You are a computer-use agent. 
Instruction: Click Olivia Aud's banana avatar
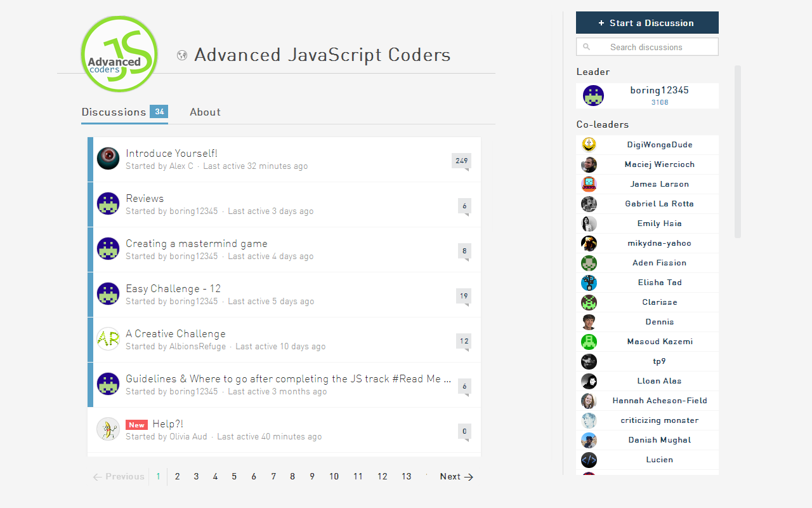pyautogui.click(x=108, y=429)
